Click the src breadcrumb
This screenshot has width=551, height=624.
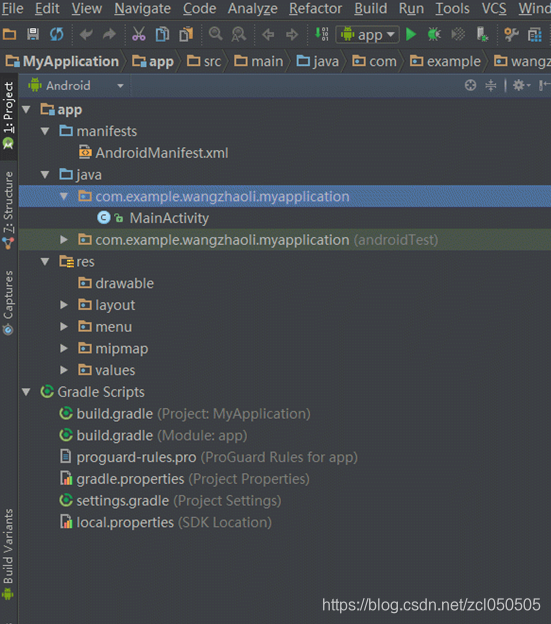pos(204,61)
